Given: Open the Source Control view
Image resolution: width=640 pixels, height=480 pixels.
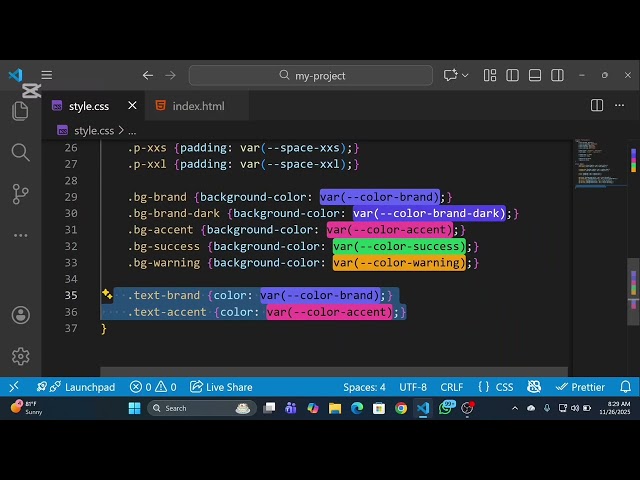Looking at the screenshot, I should click(20, 194).
